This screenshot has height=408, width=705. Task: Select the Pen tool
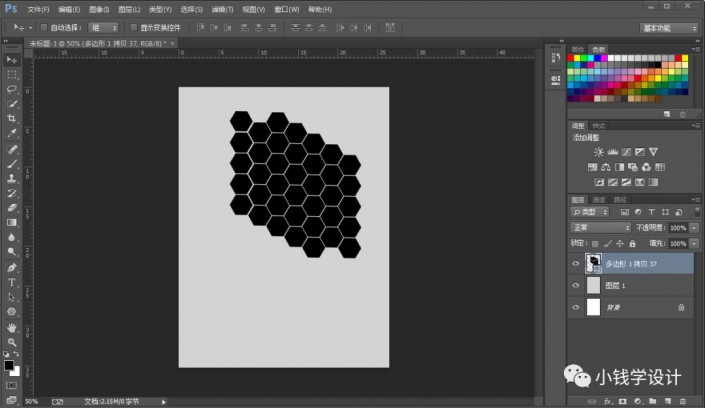click(12, 267)
